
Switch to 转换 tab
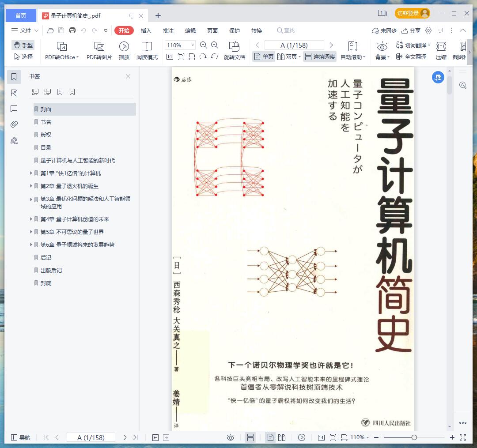[x=257, y=30]
